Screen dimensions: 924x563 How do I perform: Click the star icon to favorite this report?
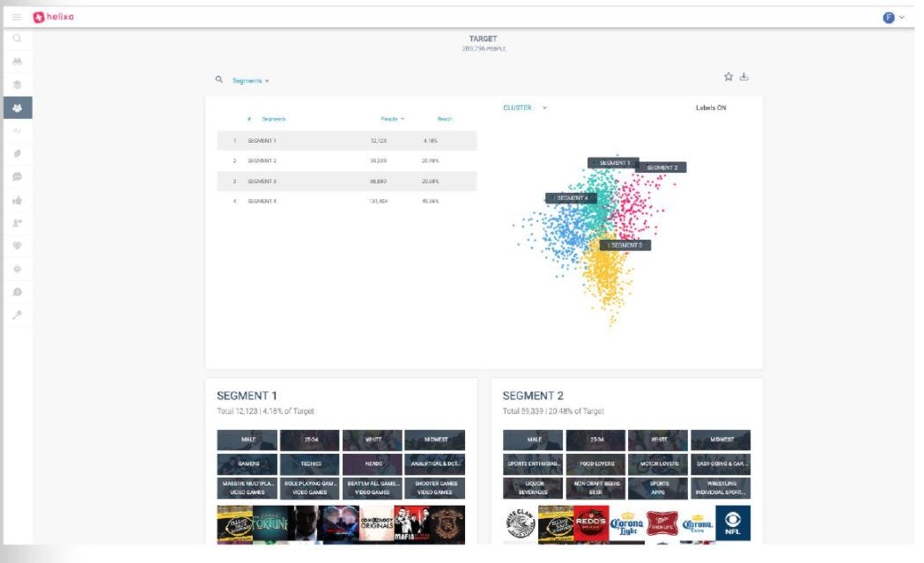point(728,78)
